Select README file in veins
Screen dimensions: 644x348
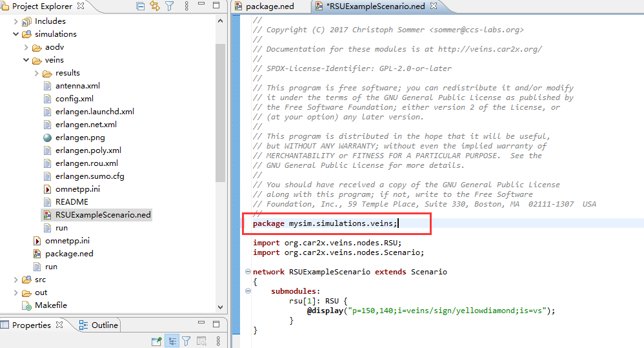coord(72,202)
